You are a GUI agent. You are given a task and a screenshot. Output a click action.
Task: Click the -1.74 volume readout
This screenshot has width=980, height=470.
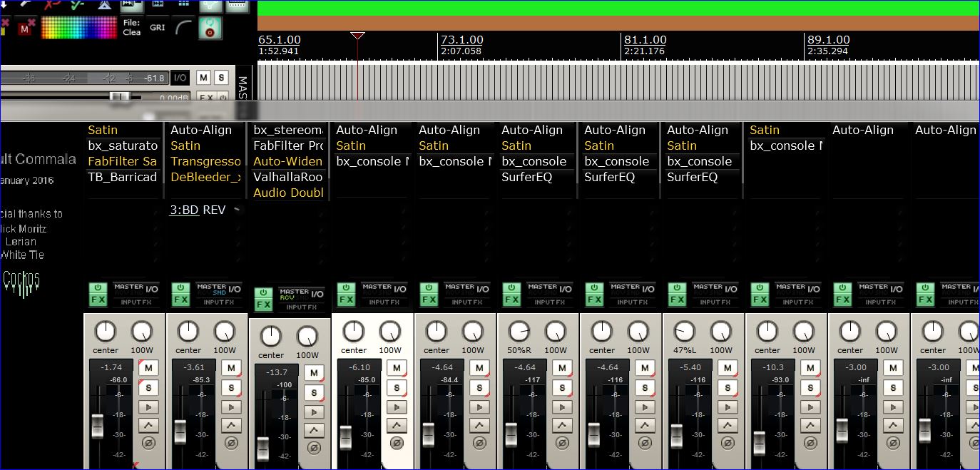click(x=113, y=367)
